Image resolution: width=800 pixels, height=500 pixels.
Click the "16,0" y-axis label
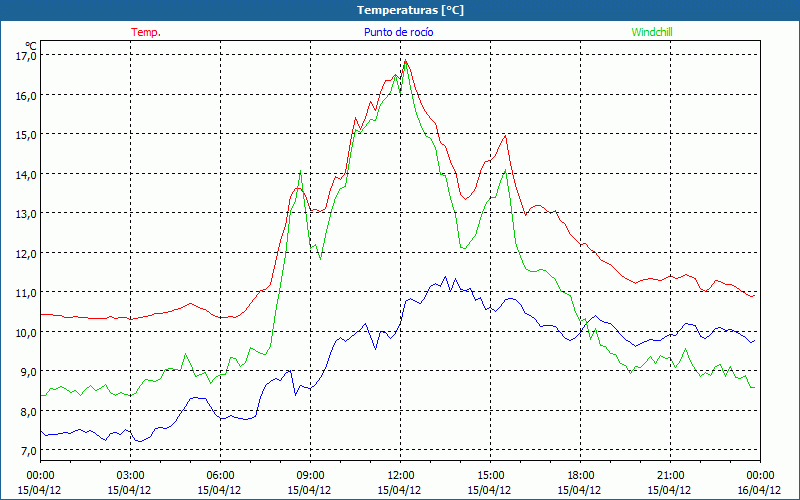point(27,95)
